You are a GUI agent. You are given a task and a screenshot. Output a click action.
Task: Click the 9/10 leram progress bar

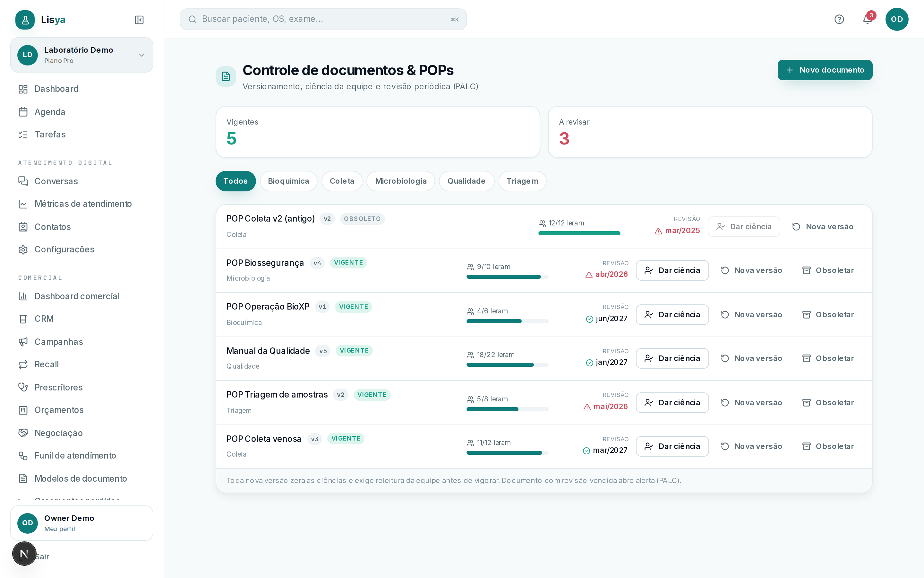coord(508,277)
